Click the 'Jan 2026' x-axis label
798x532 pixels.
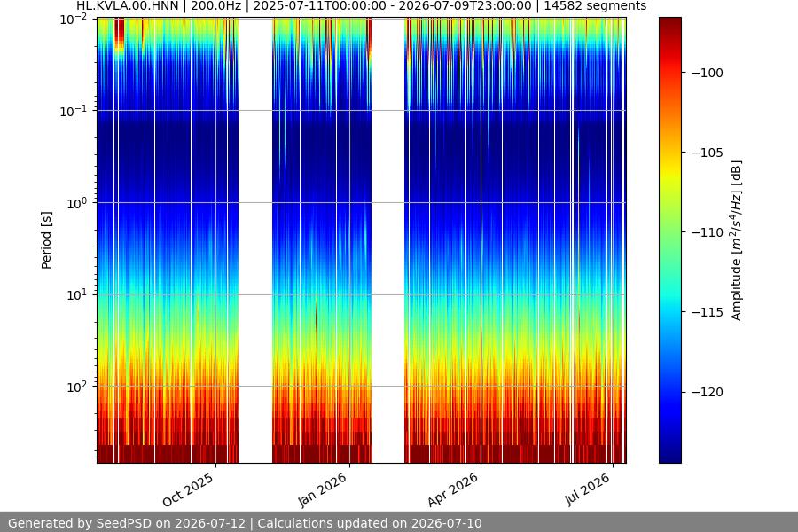[322, 489]
